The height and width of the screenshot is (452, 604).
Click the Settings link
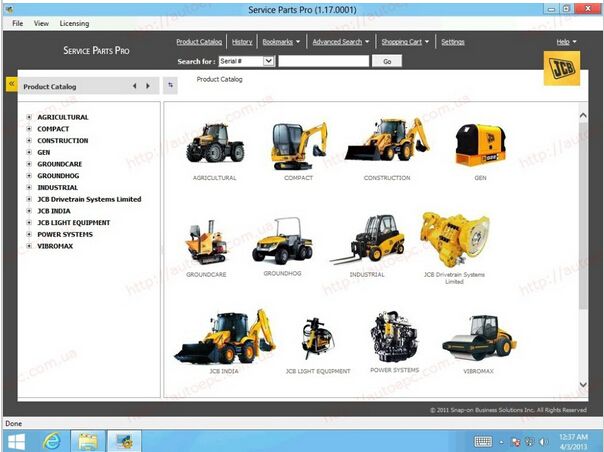click(452, 42)
